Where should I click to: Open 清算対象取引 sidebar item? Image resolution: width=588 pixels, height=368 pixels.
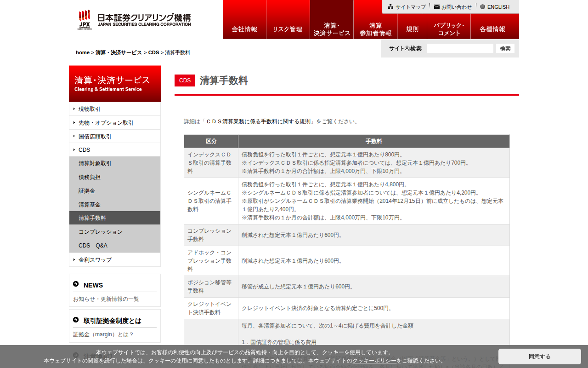[115, 163]
